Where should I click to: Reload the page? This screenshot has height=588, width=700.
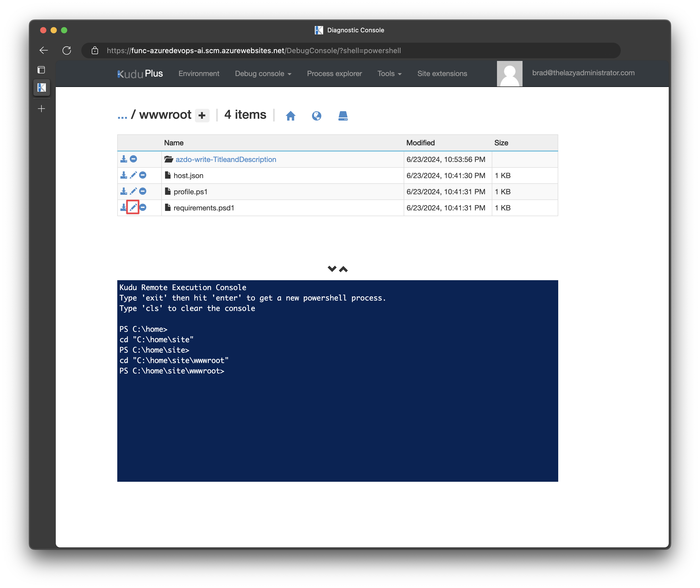click(x=67, y=50)
